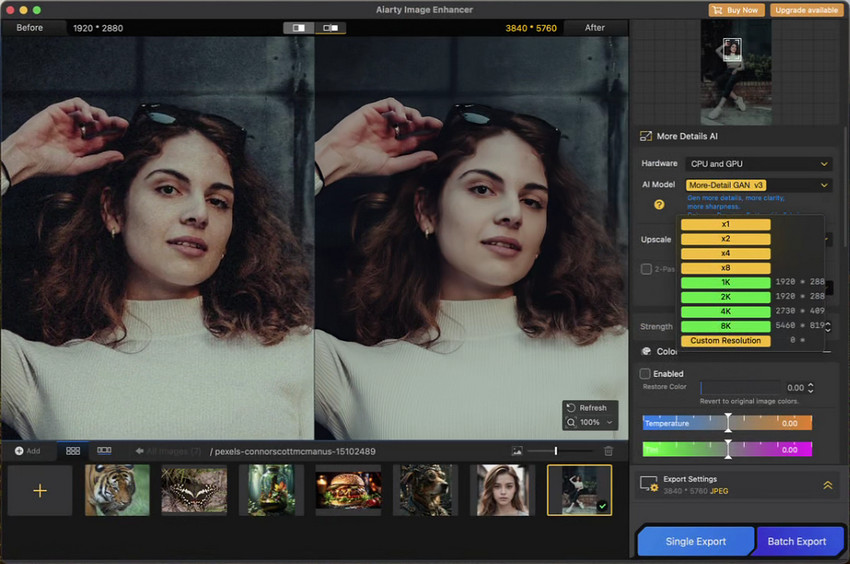This screenshot has height=564, width=850.
Task: Click the Buy Now button
Action: click(x=737, y=10)
